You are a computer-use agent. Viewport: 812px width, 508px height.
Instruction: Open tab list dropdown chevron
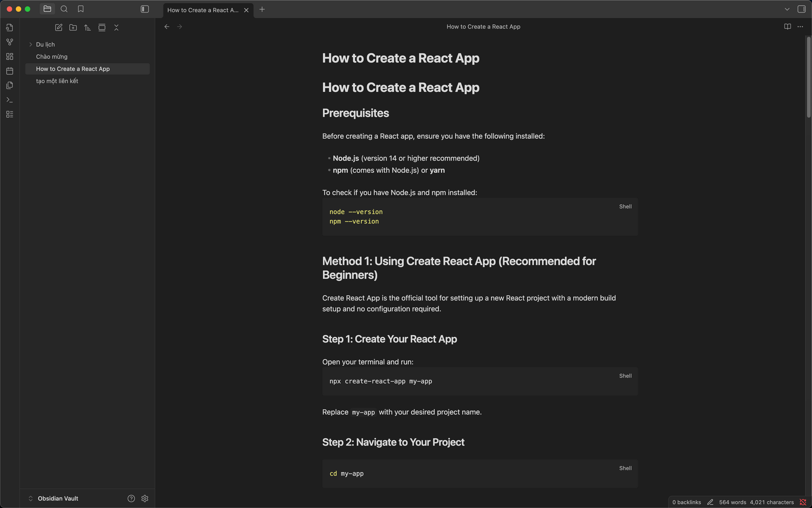click(x=787, y=9)
